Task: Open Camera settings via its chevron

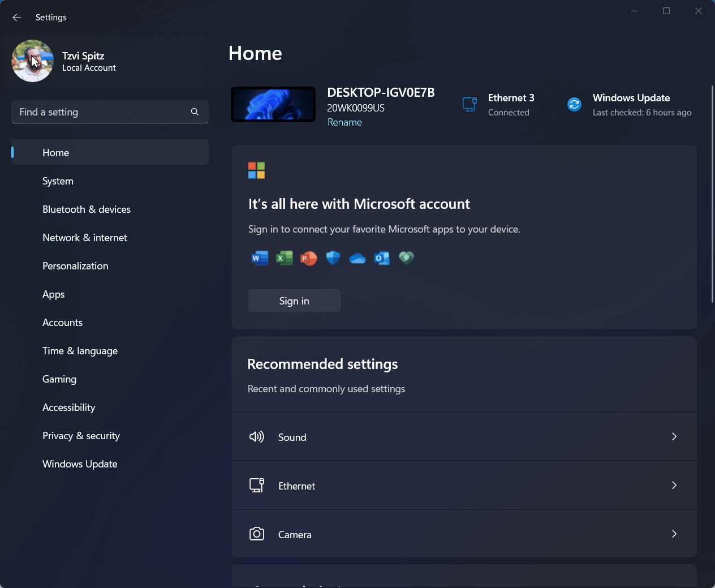Action: 674,534
